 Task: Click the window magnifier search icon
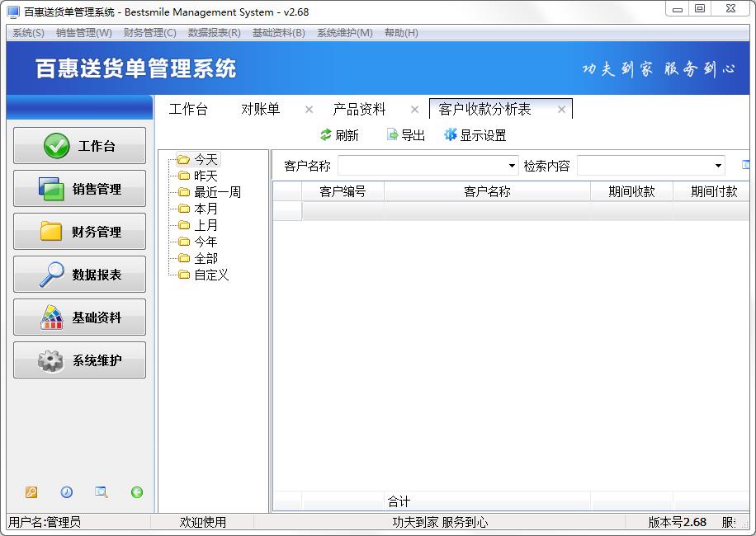[102, 492]
